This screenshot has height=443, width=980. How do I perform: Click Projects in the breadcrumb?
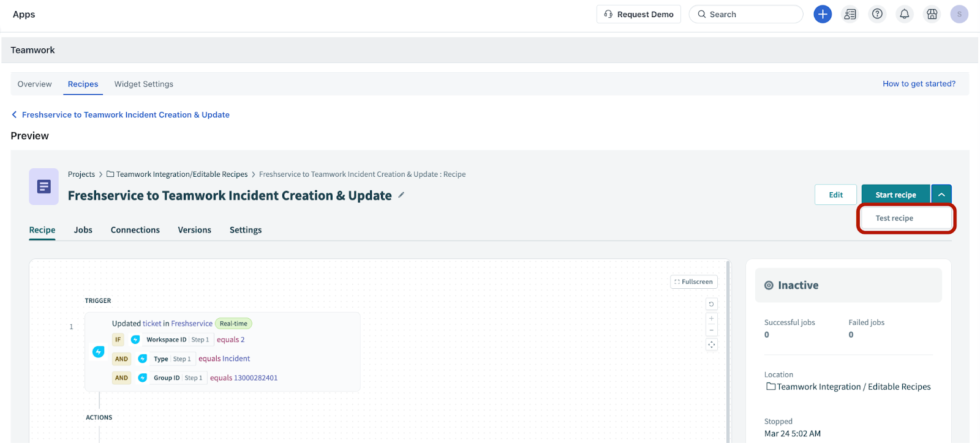click(x=81, y=174)
